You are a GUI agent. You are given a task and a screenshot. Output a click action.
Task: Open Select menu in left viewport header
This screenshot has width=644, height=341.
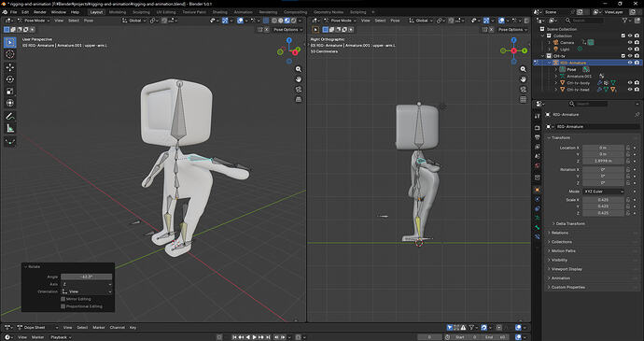click(74, 21)
